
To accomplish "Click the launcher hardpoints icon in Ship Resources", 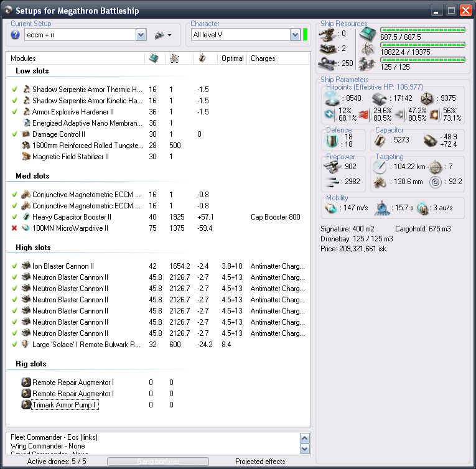I will 328,49.
